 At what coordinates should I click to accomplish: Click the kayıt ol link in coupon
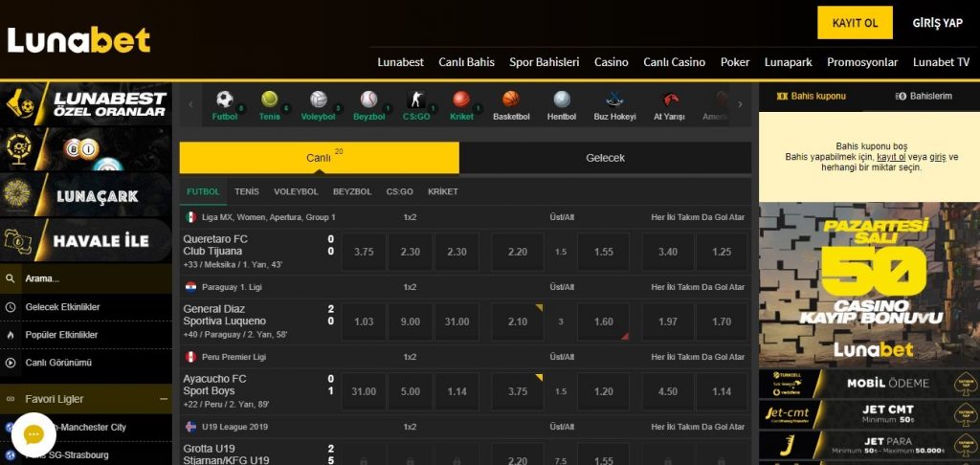click(x=891, y=157)
